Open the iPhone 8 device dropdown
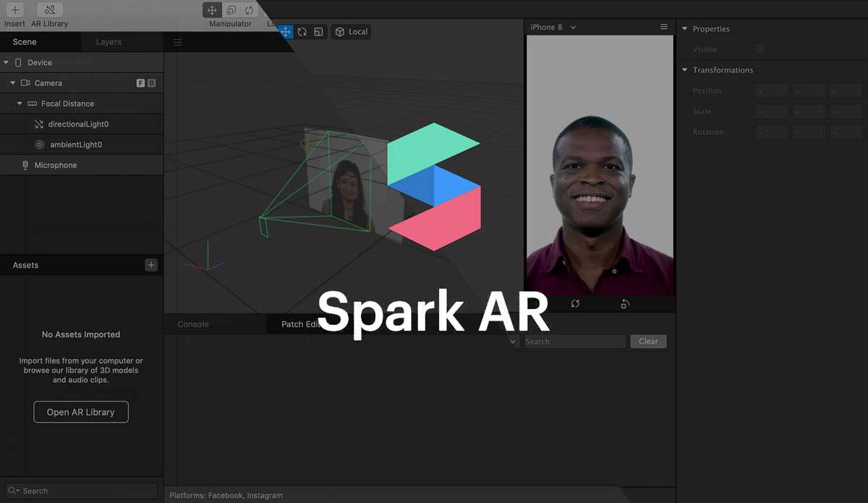Image resolution: width=868 pixels, height=503 pixels. tap(552, 27)
